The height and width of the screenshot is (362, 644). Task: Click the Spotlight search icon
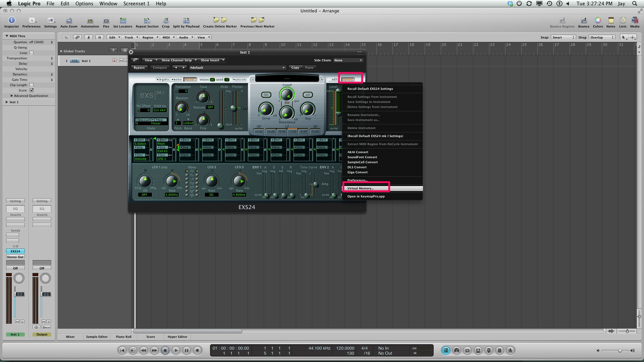coord(635,3)
